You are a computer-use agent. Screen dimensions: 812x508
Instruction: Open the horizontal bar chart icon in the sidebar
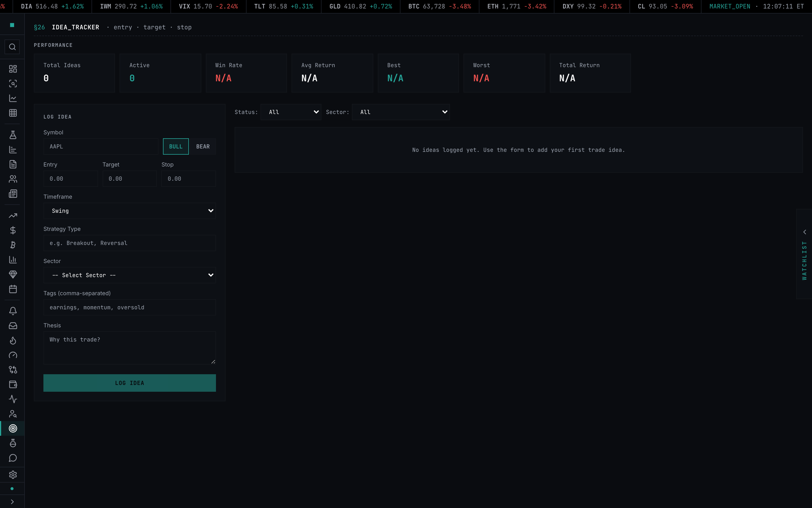tap(13, 150)
